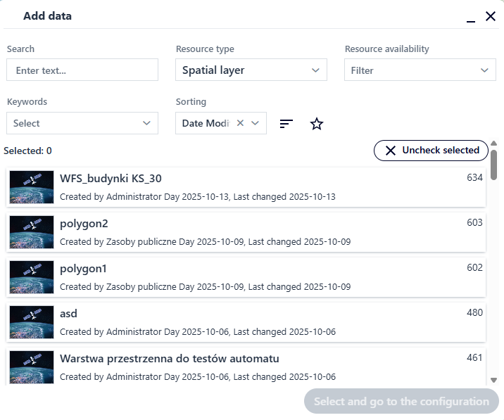504x420 pixels.
Task: Click the scrollbar up arrow
Action: coord(494,144)
